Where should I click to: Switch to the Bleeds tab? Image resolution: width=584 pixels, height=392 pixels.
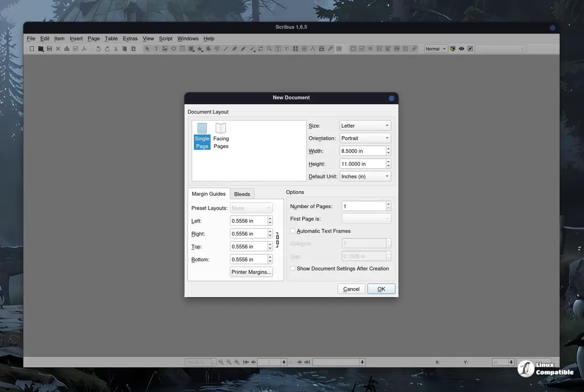coord(242,194)
